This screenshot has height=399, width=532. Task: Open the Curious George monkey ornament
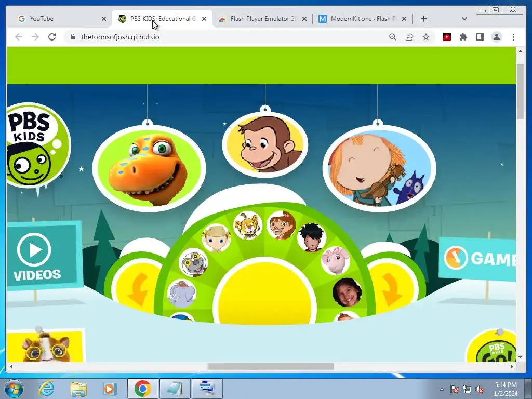pyautogui.click(x=265, y=144)
